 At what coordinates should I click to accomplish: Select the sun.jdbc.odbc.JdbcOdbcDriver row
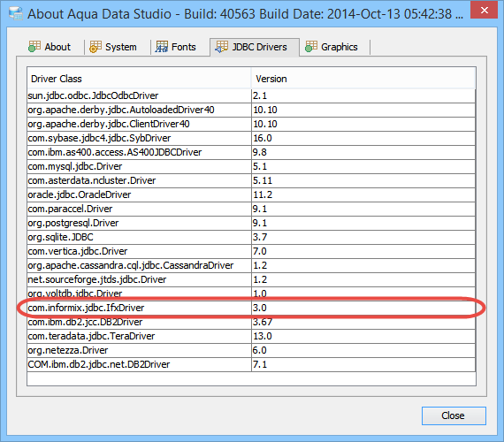251,95
